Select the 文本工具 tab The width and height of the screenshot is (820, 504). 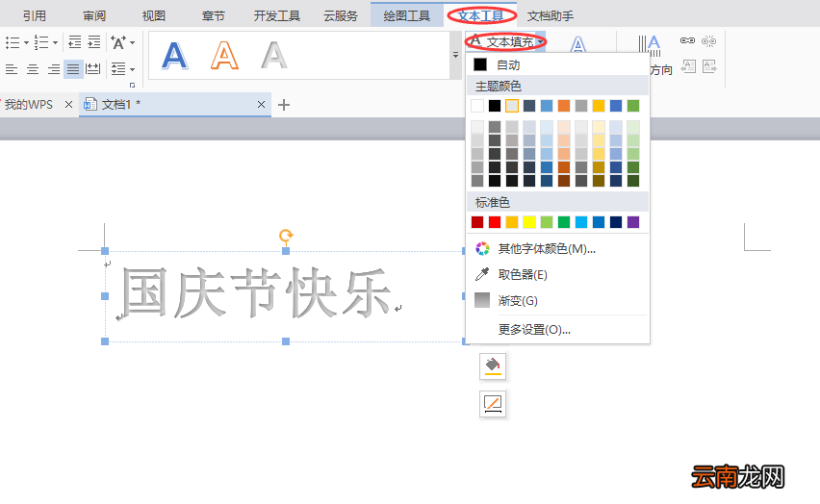[481, 16]
